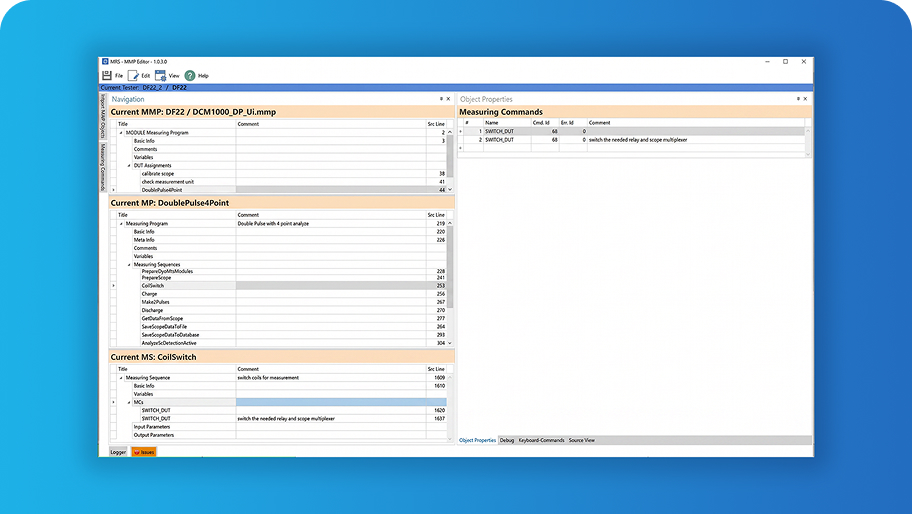Click scroll-up arrow in Current MP tree
This screenshot has width=912, height=514.
450,223
